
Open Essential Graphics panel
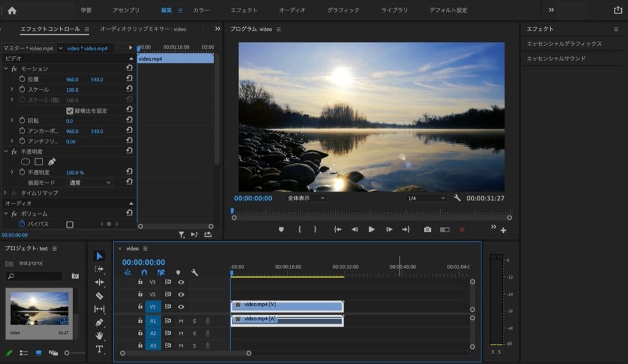coord(564,44)
